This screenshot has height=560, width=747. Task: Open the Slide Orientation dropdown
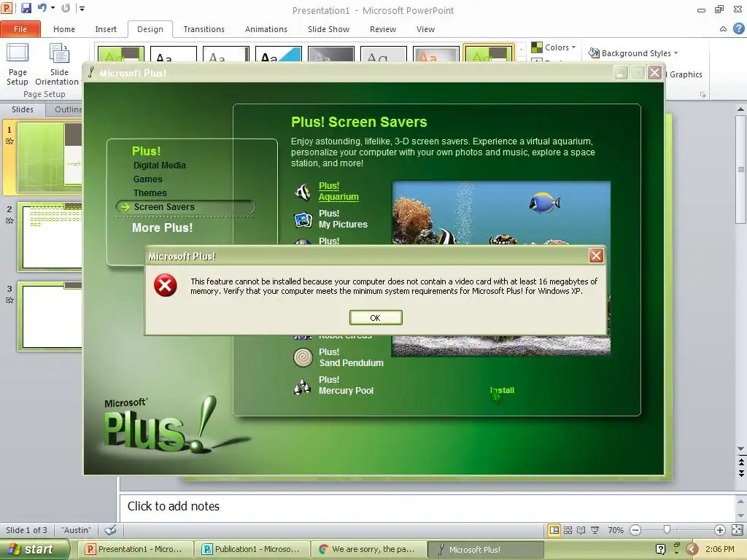[58, 64]
